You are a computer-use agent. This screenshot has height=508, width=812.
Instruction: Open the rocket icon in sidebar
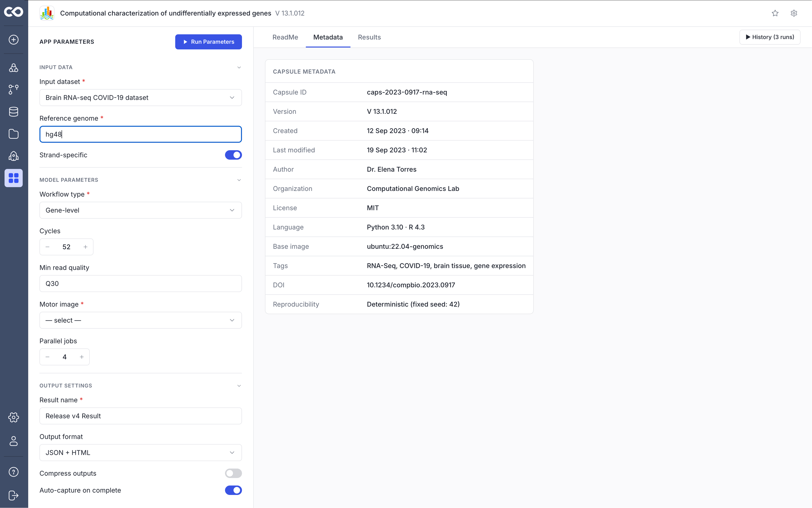pos(13,156)
